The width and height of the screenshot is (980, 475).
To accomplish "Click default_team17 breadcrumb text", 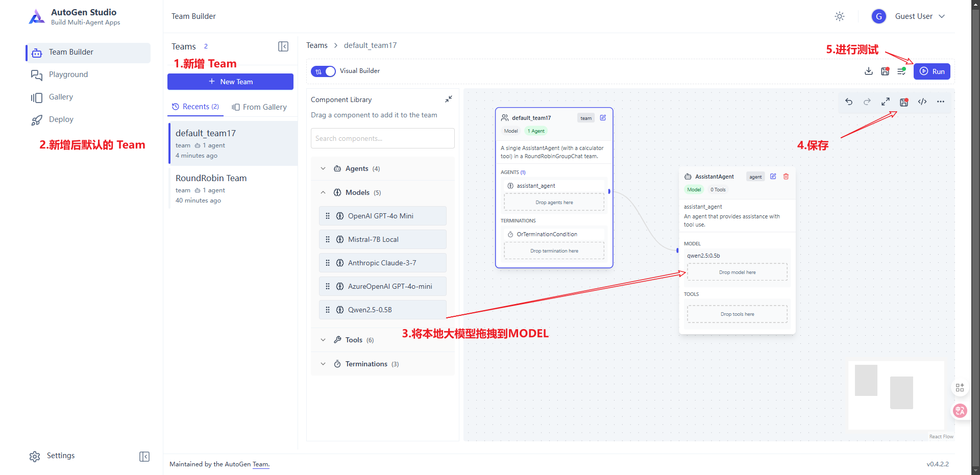I will coord(370,45).
